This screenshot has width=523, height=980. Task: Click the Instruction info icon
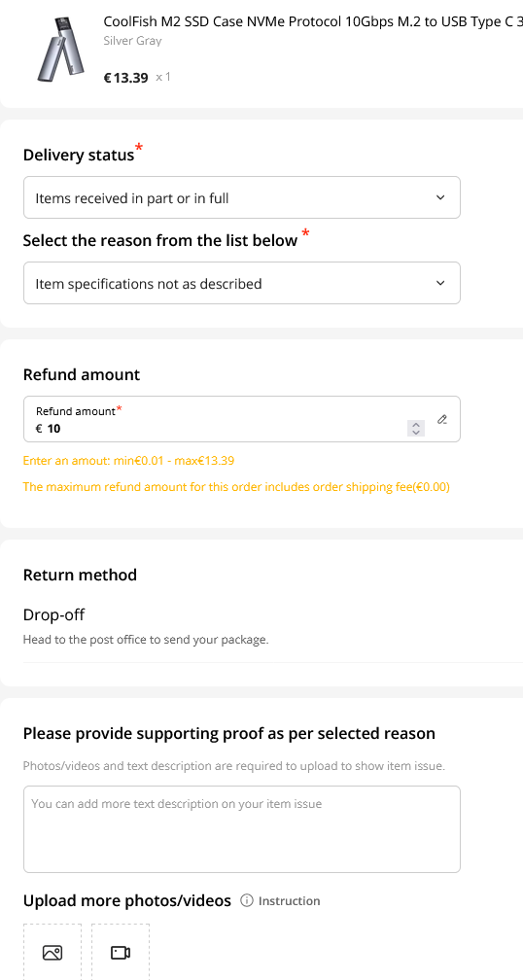(247, 900)
